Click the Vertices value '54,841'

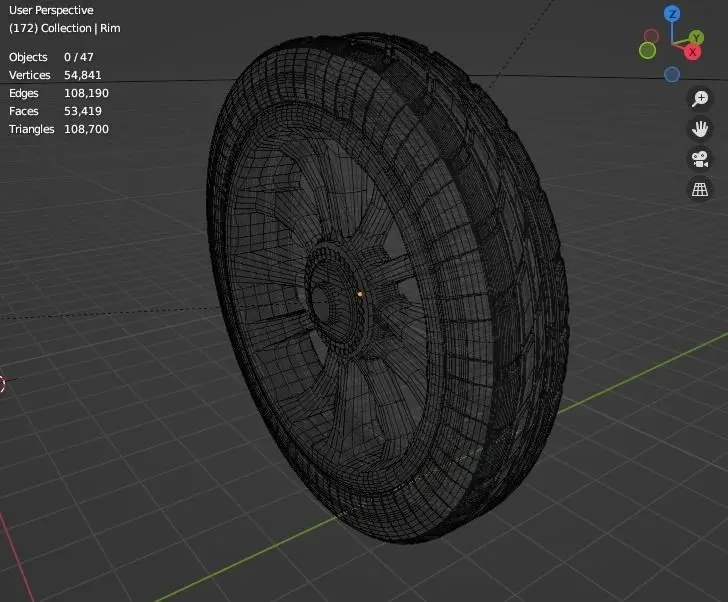[83, 75]
